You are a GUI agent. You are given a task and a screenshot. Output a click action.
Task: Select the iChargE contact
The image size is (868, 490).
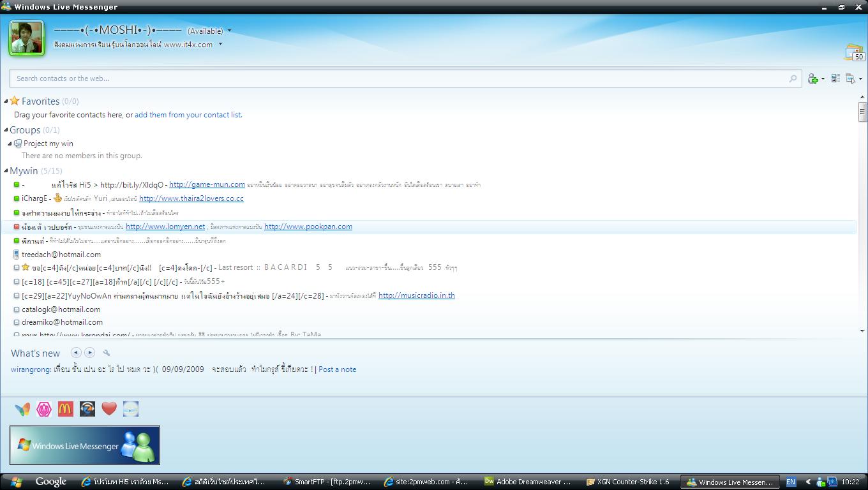point(34,198)
